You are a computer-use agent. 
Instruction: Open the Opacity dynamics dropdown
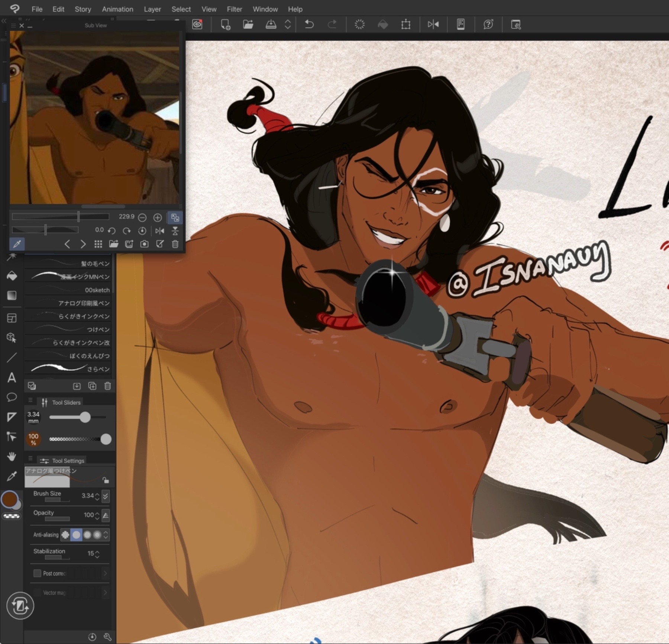click(x=106, y=515)
